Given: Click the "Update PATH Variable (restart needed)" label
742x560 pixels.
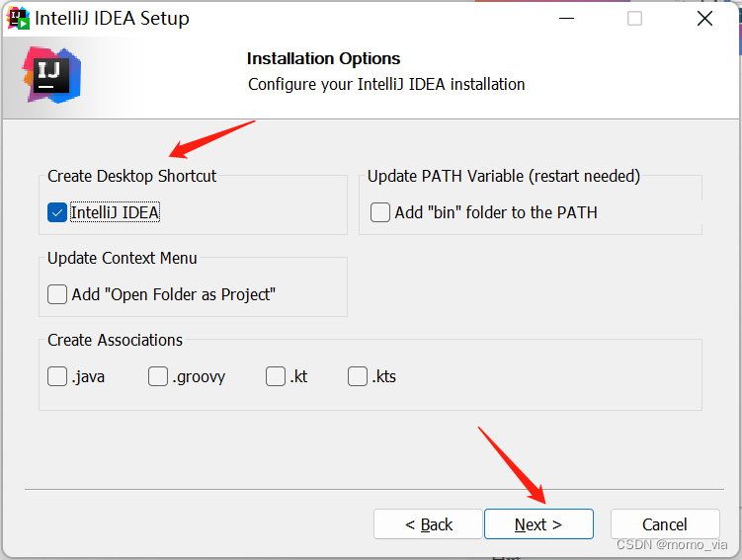Looking at the screenshot, I should [504, 176].
